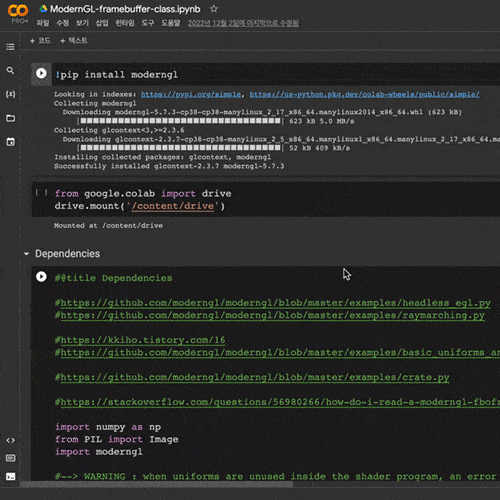Click the 'Dependencies' section heading text
This screenshot has height=500, width=500.
tap(68, 254)
